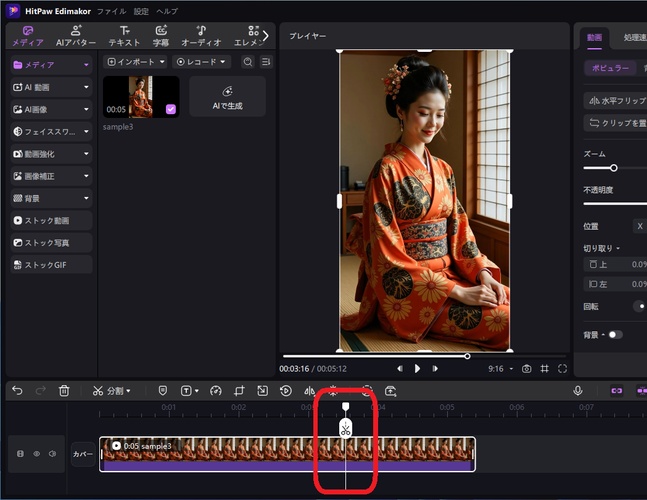Select the sample3 clip on timeline
647x500 pixels.
288,454
